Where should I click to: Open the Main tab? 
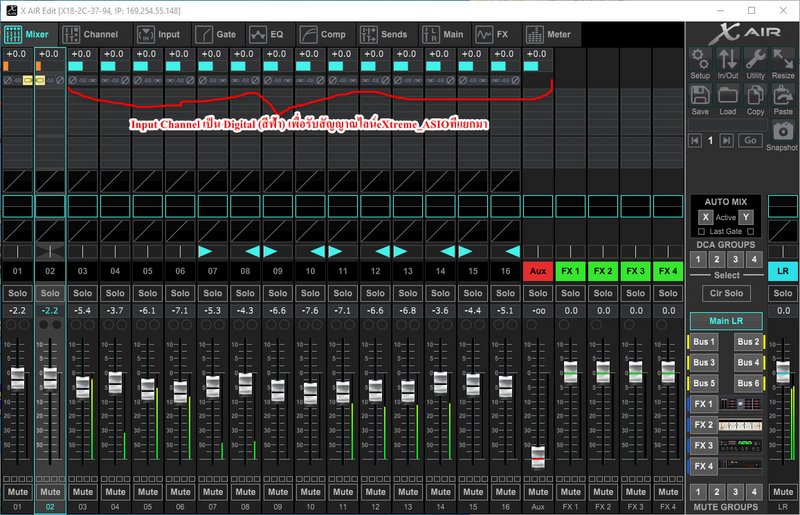click(x=443, y=34)
